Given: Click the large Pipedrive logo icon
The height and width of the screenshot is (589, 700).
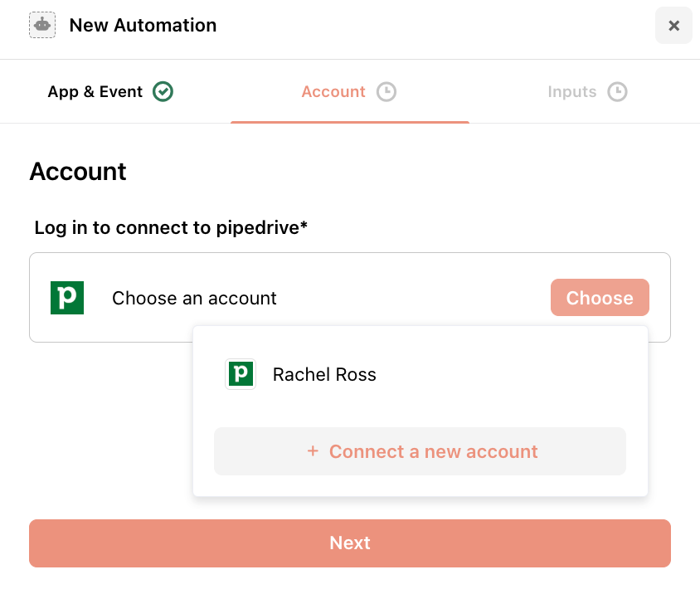Looking at the screenshot, I should click(x=67, y=298).
